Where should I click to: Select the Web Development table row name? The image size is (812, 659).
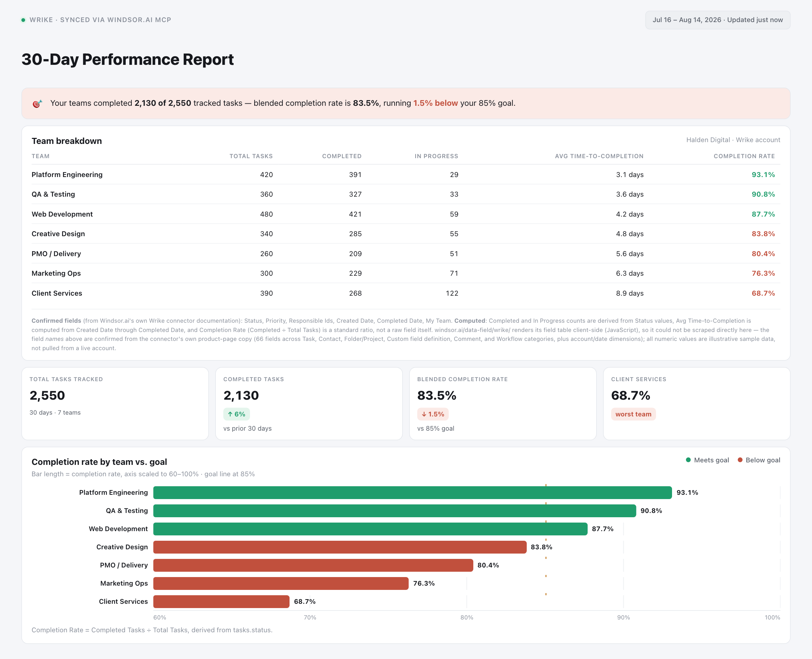pos(62,214)
